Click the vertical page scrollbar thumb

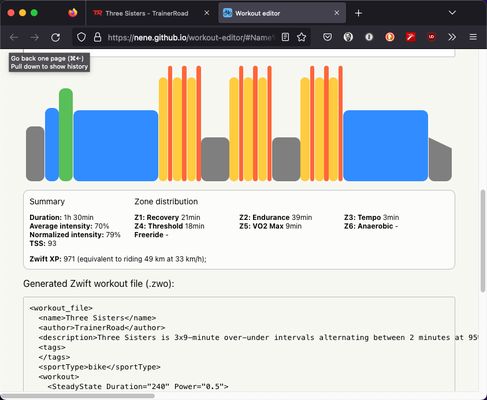pyautogui.click(x=483, y=241)
